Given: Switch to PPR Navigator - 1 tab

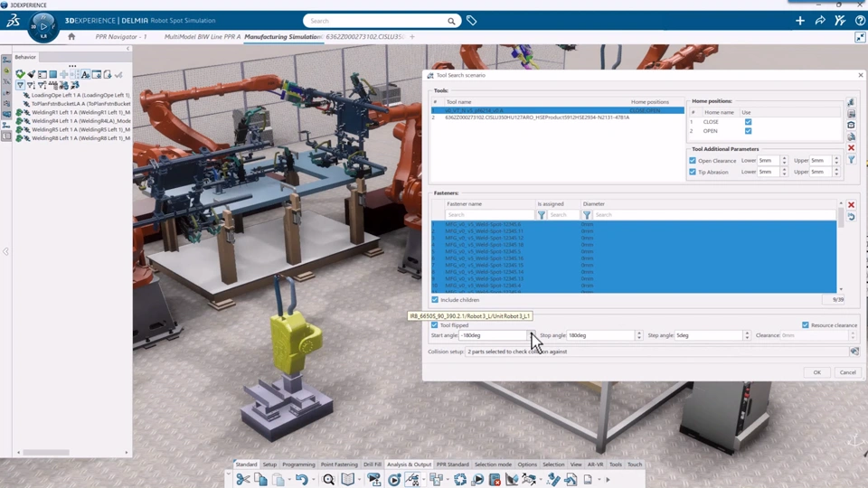Looking at the screenshot, I should 121,36.
